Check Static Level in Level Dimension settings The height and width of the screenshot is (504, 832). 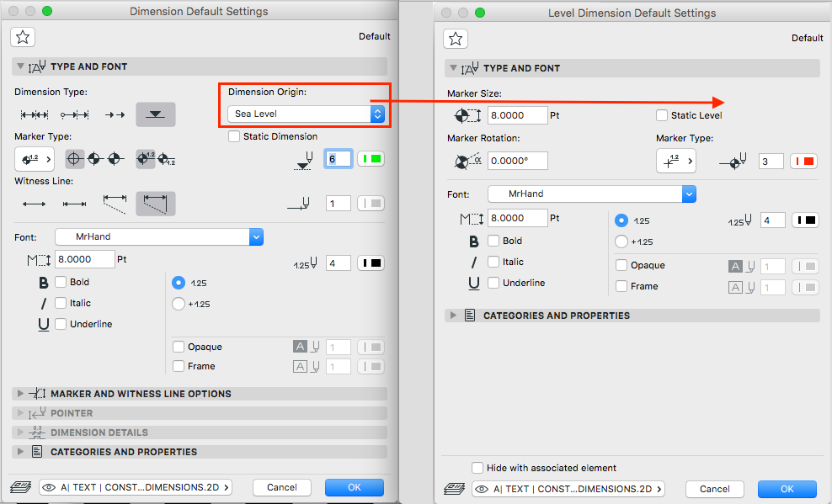[x=662, y=115]
